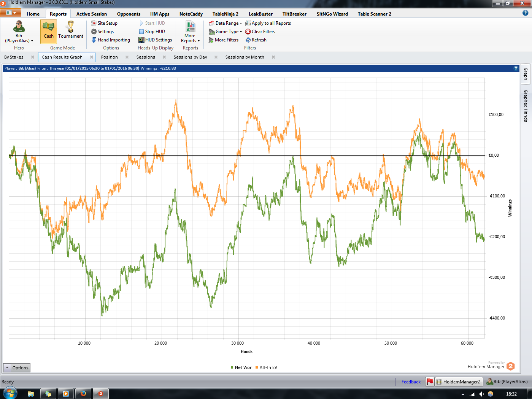Open the Table Scanner 2 tab

pyautogui.click(x=374, y=14)
